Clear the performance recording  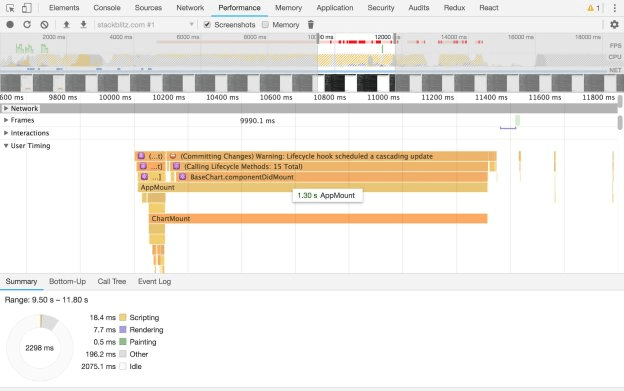[x=44, y=25]
